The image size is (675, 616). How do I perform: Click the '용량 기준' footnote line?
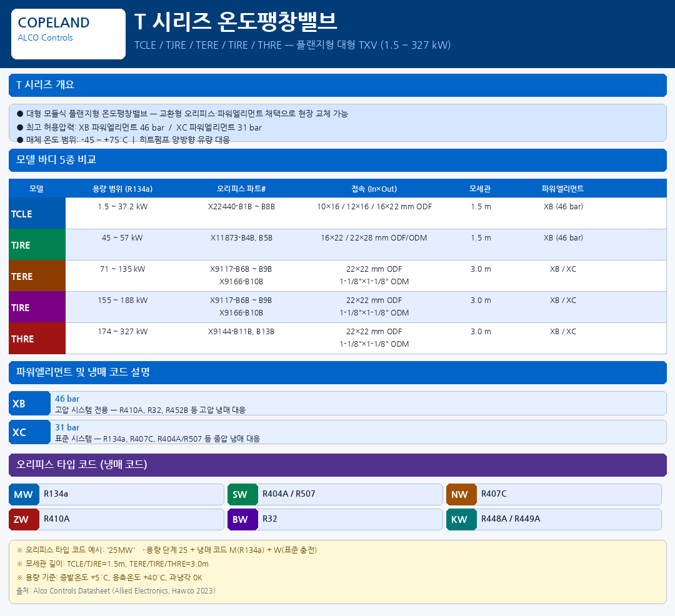coord(109,578)
